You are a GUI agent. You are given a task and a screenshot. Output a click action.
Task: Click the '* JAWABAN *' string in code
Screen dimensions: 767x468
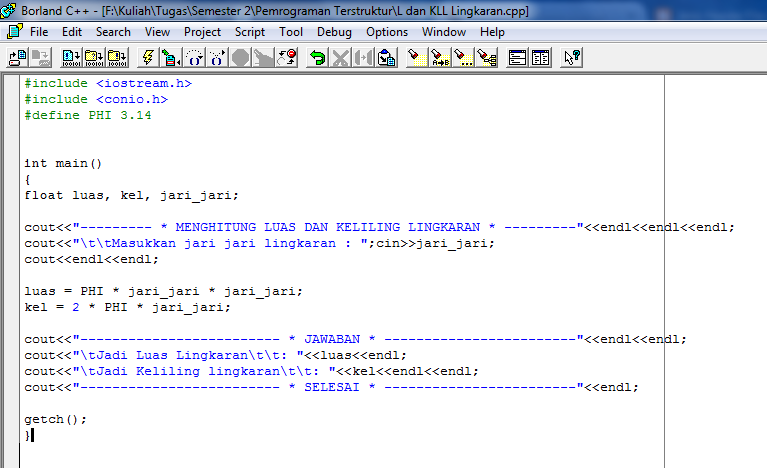(x=332, y=339)
